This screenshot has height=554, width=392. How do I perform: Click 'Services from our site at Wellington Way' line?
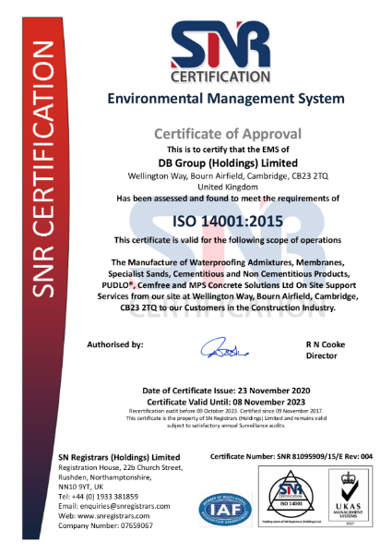point(228,296)
